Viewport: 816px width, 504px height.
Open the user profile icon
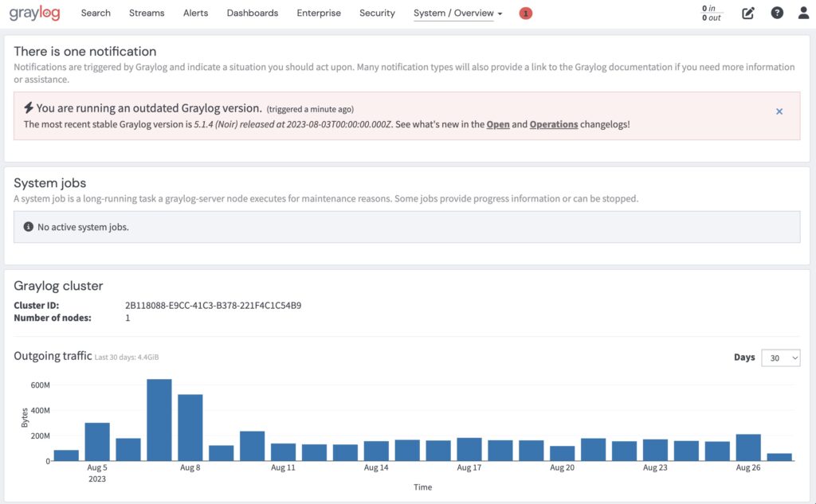[x=803, y=13]
